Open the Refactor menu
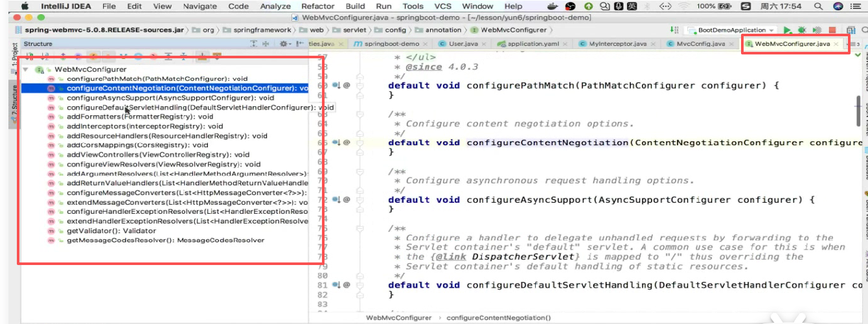 coord(318,6)
